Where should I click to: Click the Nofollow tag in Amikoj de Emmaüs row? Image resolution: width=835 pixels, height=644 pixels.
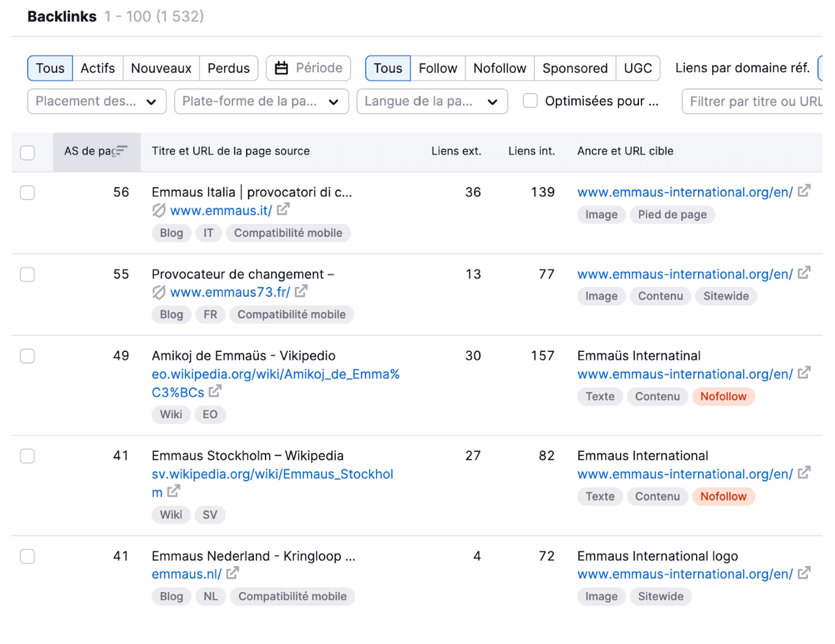723,396
